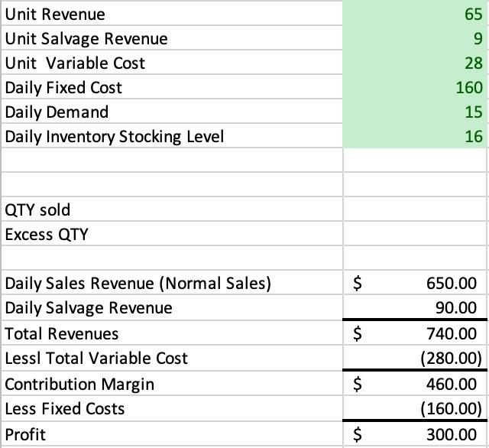Select the 'Unit Revenue' label cell
Screen dimensions: 489x448
point(172,14)
